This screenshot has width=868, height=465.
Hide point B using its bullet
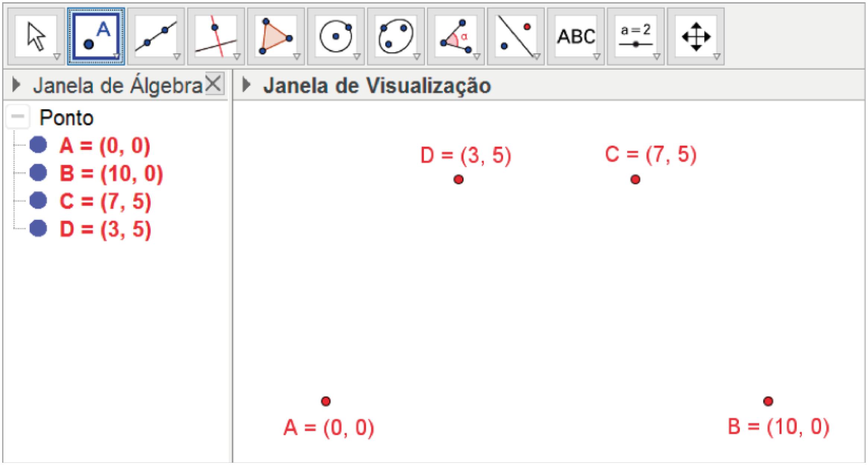tap(38, 173)
